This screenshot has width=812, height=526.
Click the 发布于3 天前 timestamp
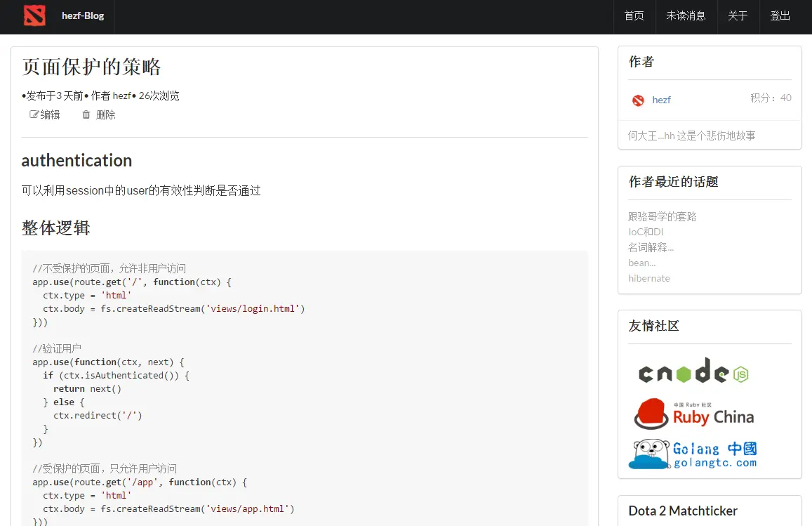55,96
